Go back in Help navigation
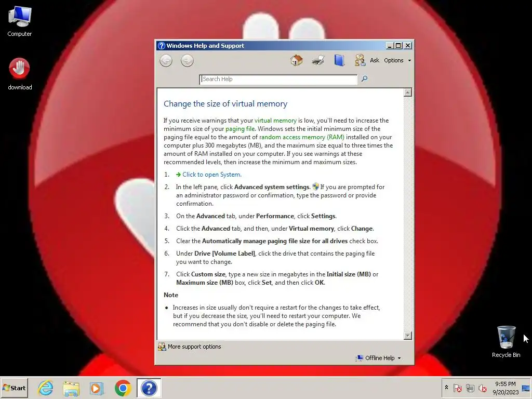 [x=166, y=61]
